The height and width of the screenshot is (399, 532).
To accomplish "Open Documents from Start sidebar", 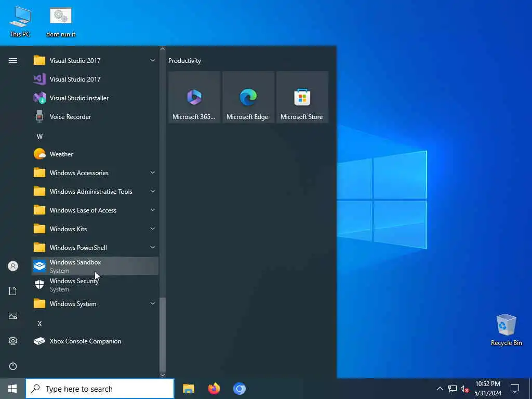I will (x=13, y=291).
